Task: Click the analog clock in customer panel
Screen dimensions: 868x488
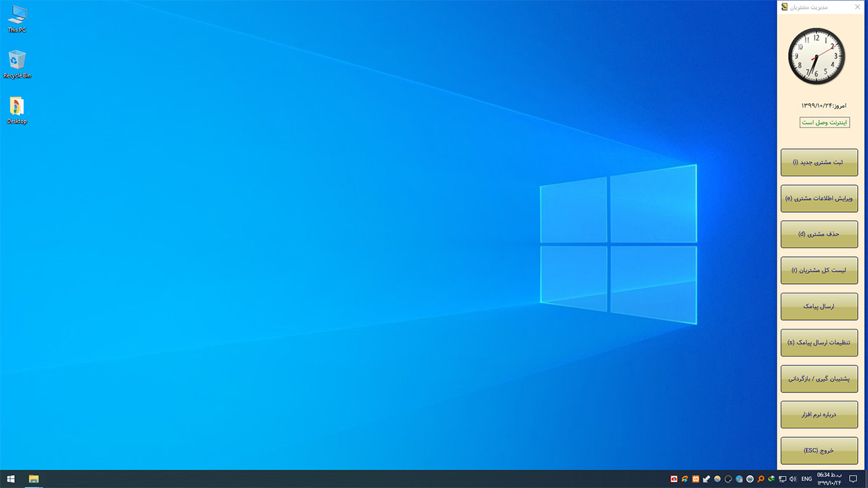Action: pos(816,56)
